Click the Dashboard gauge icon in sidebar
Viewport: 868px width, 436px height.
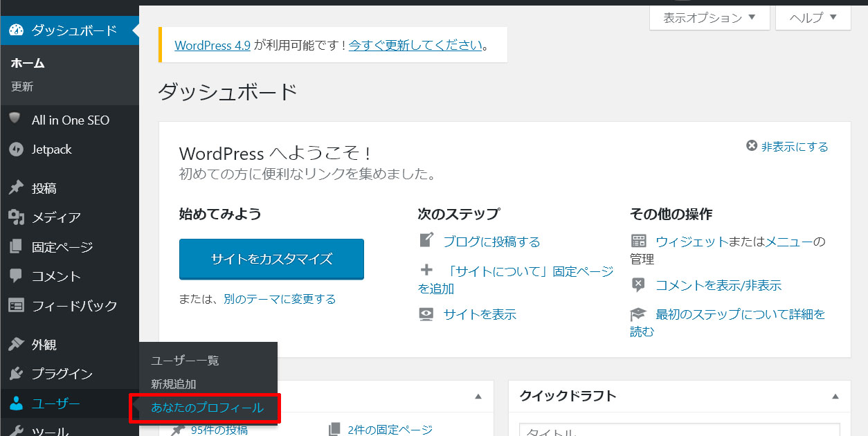[17, 30]
